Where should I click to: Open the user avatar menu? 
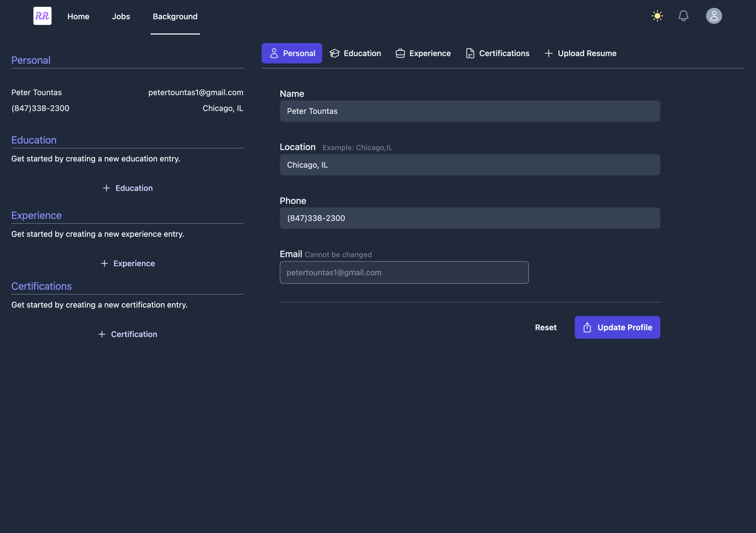(x=714, y=16)
